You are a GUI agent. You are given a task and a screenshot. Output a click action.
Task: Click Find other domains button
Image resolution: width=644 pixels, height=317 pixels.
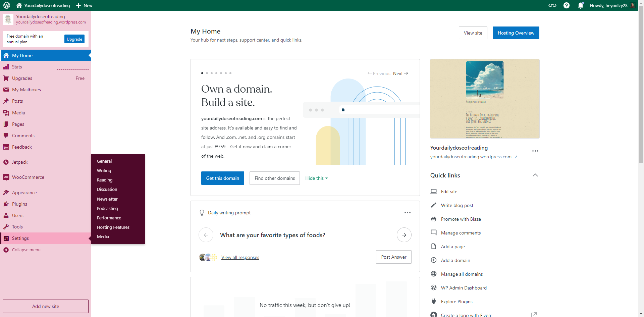pyautogui.click(x=275, y=178)
